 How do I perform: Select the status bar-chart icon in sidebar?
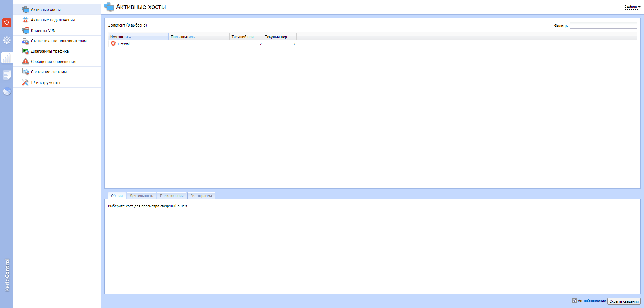(x=7, y=58)
